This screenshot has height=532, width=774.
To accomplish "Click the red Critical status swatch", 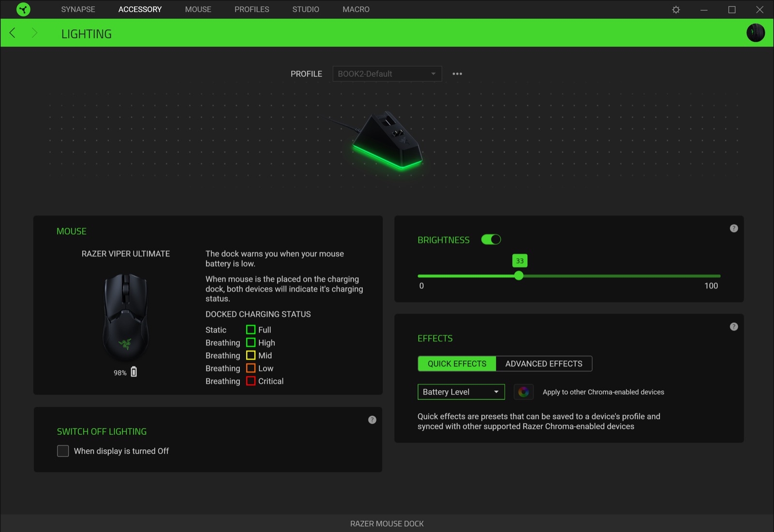I will pos(251,381).
